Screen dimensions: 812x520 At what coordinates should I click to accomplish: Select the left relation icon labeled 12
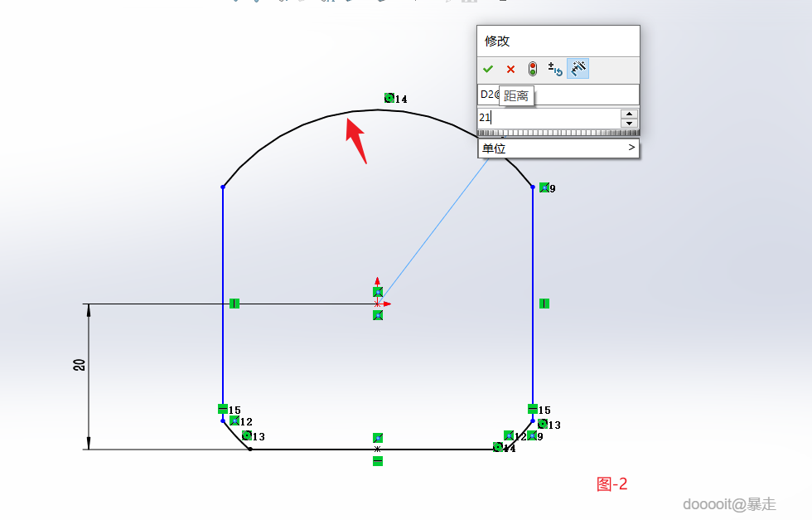point(234,420)
